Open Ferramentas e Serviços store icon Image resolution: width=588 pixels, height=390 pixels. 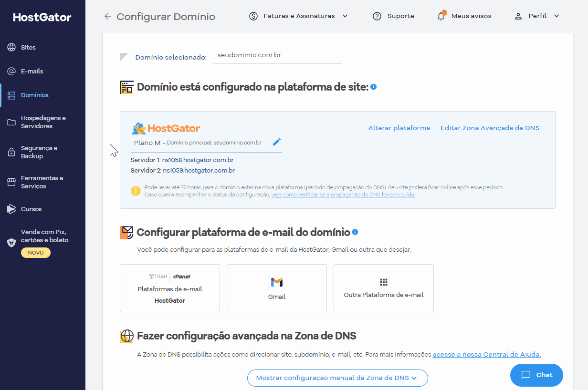pos(11,182)
